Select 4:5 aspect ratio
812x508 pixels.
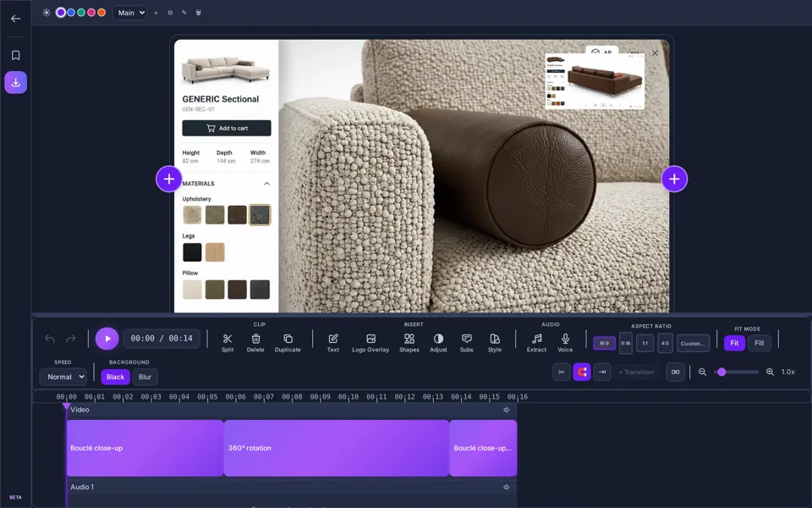(x=665, y=343)
